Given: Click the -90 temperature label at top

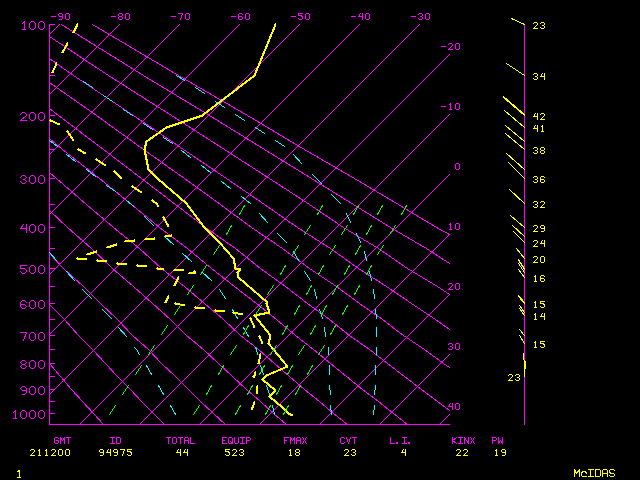Looking at the screenshot, I should click(x=61, y=17).
